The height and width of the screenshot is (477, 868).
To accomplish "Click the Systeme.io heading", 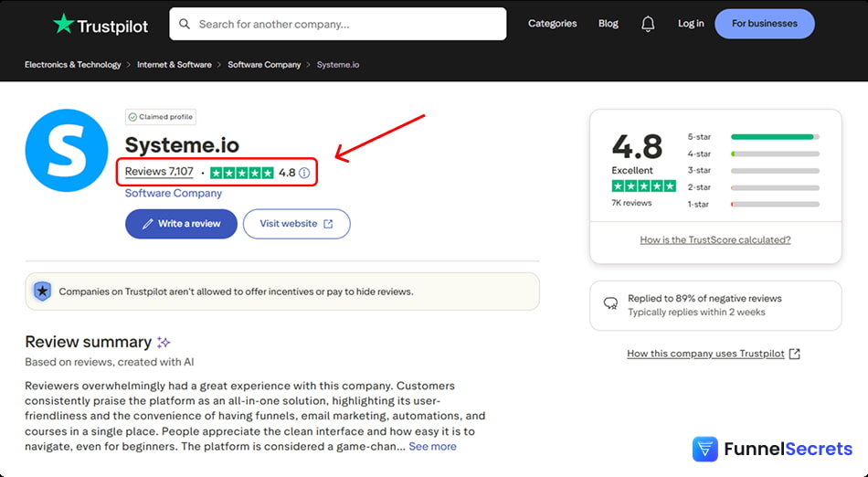I will [182, 145].
